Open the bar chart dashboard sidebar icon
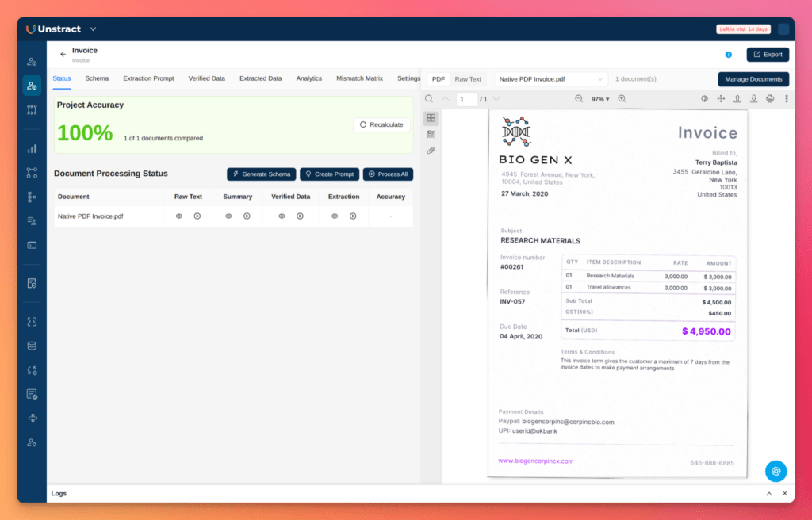812x520 pixels. [32, 149]
